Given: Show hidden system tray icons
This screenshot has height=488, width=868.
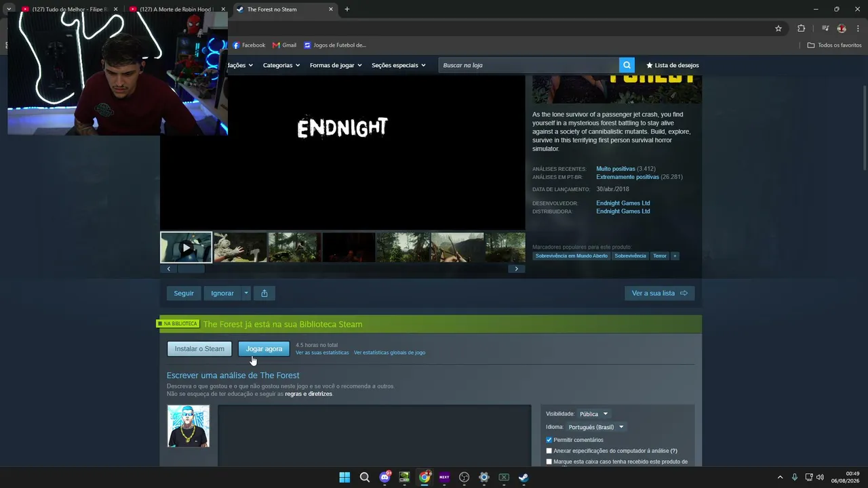Looking at the screenshot, I should tap(780, 477).
